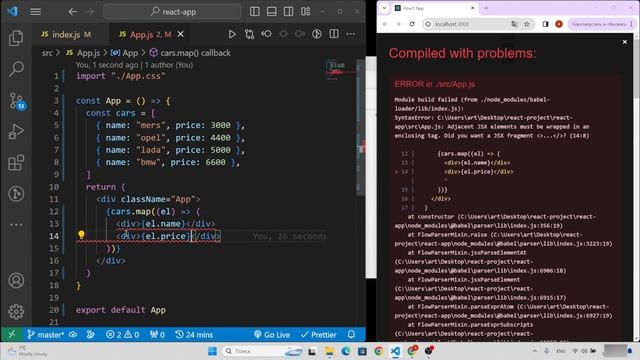The height and width of the screenshot is (360, 640).
Task: Open the browser side panel icon
Action: coord(545,24)
